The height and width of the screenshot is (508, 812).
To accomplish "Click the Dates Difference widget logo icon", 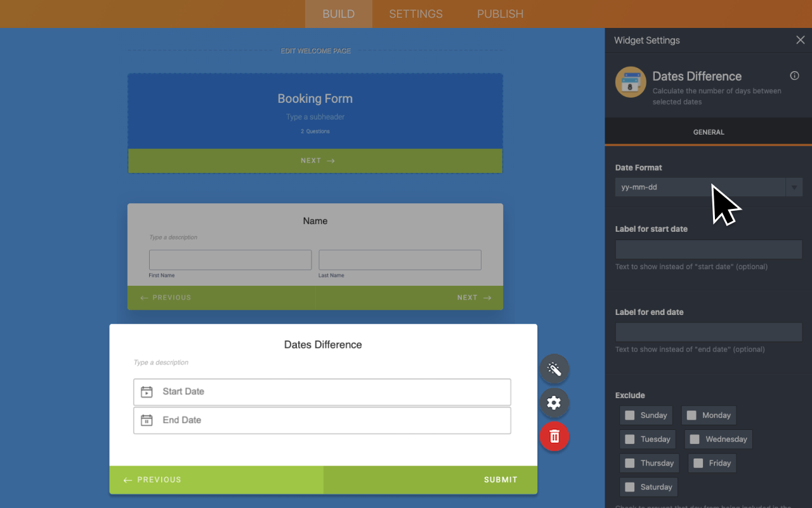I will [631, 83].
